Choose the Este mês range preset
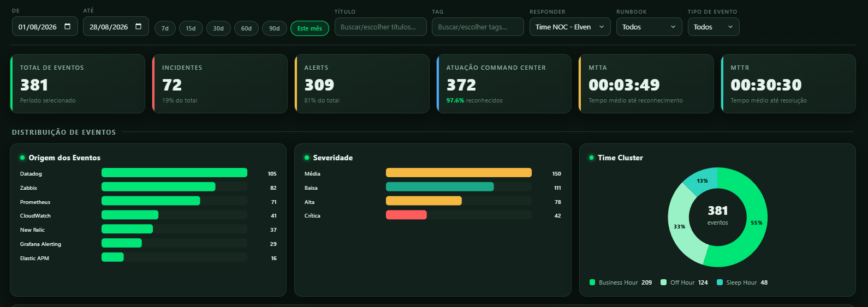 pos(310,28)
